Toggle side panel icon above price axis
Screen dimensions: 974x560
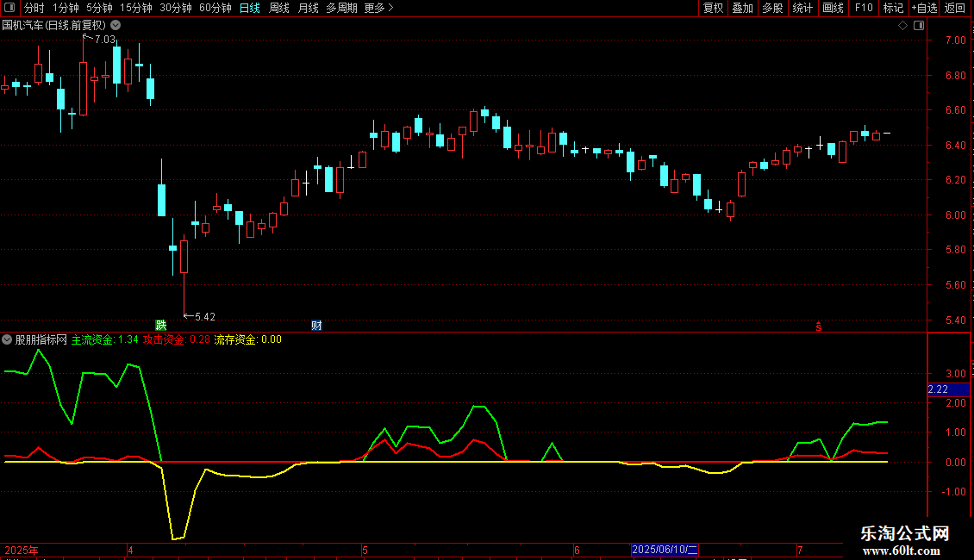919,26
